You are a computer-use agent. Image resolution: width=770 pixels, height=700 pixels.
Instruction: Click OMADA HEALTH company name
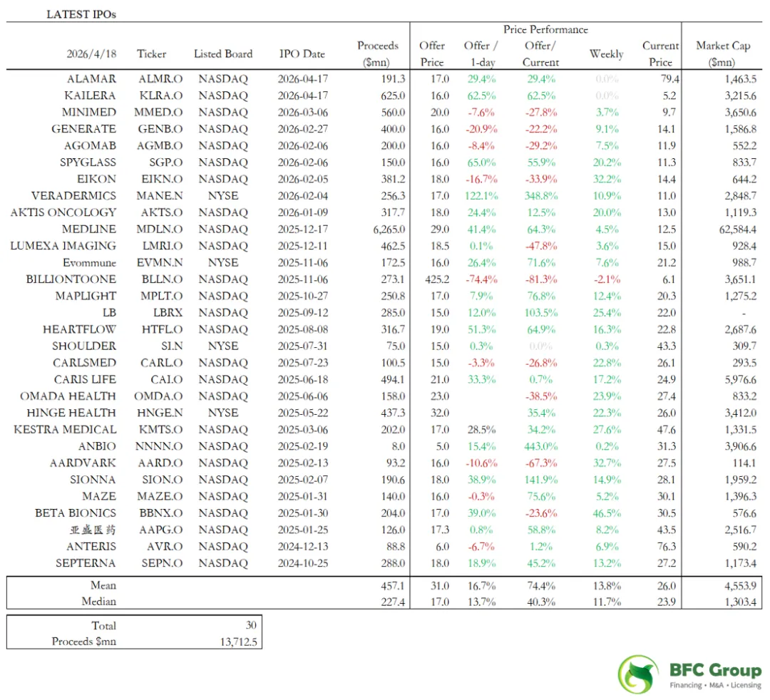tap(68, 396)
